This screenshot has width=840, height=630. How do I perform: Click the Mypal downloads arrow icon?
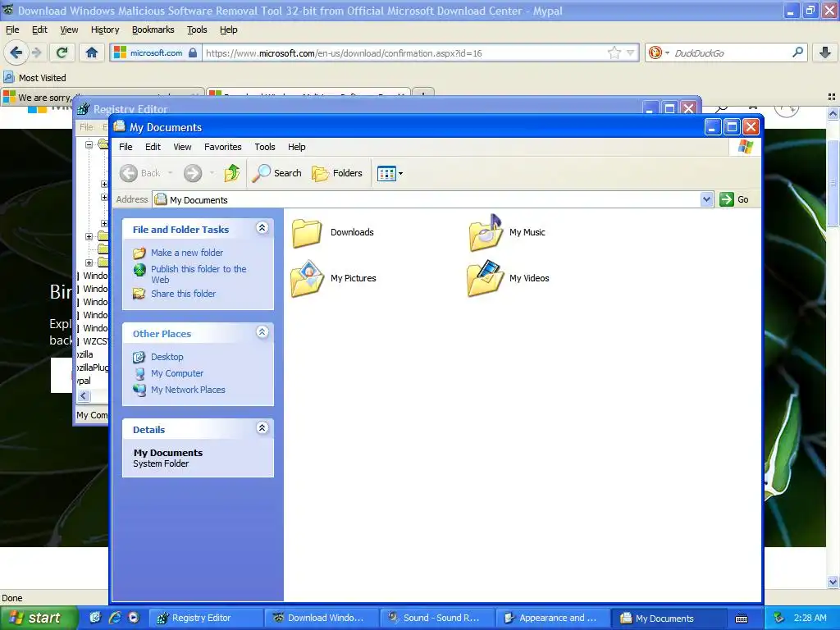click(x=825, y=52)
